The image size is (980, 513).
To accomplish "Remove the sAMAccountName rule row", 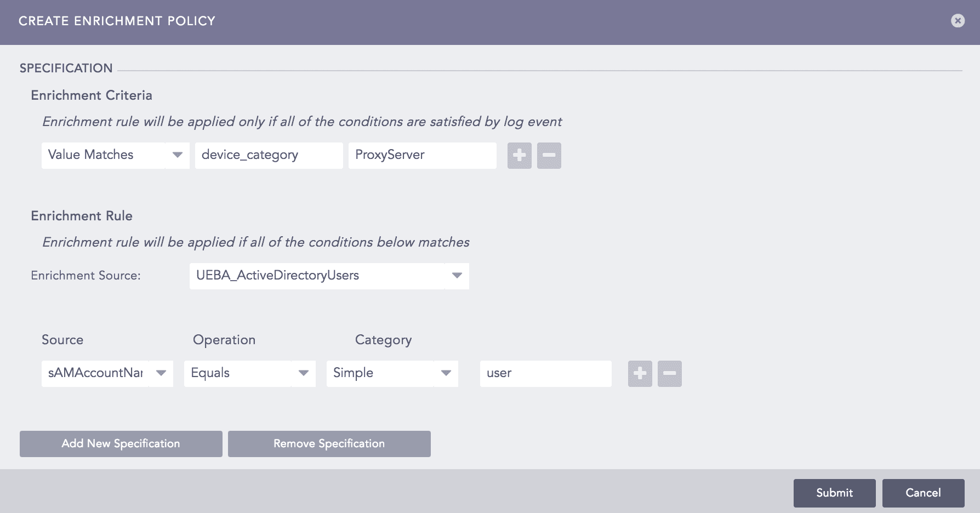I will pyautogui.click(x=669, y=373).
